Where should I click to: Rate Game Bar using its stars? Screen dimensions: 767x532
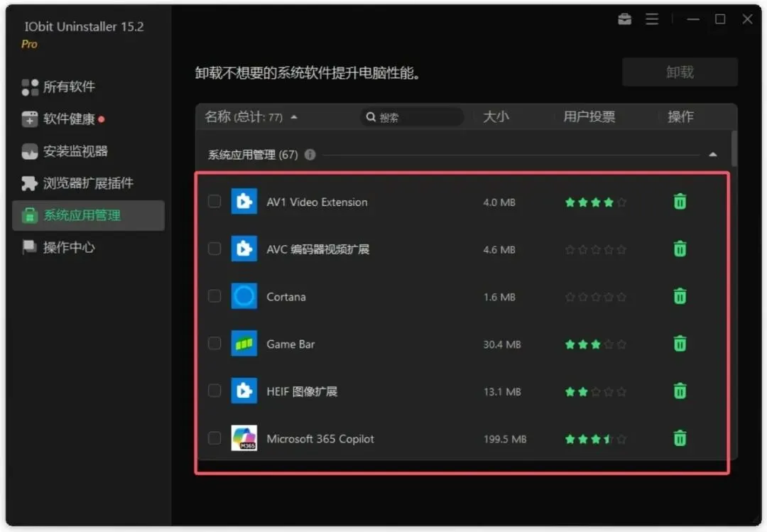[595, 344]
